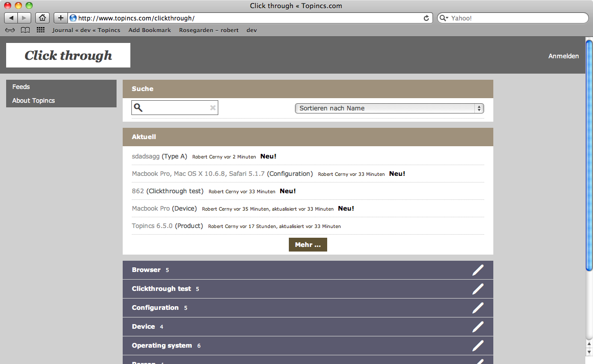Click the pencil edit icon for Browser
The width and height of the screenshot is (593, 364).
click(477, 270)
